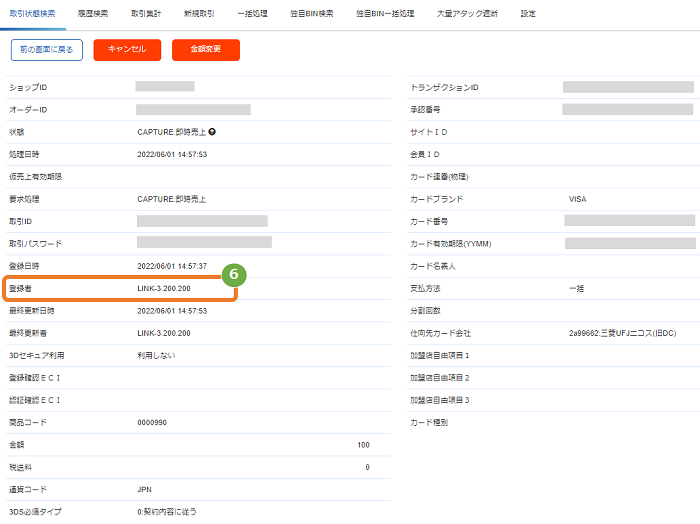Click the ショップID label
700x524 pixels.
pos(28,87)
